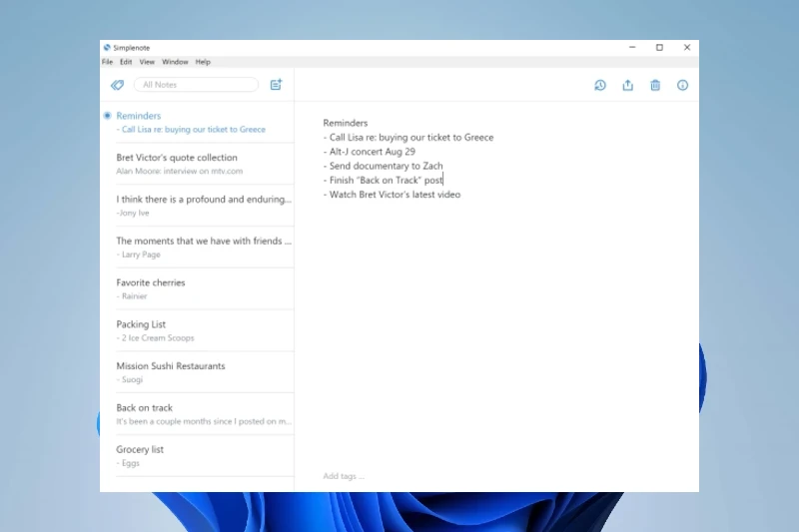Screen dimensions: 799x532
Task: Maximize the Simplenote window
Action: tap(659, 47)
